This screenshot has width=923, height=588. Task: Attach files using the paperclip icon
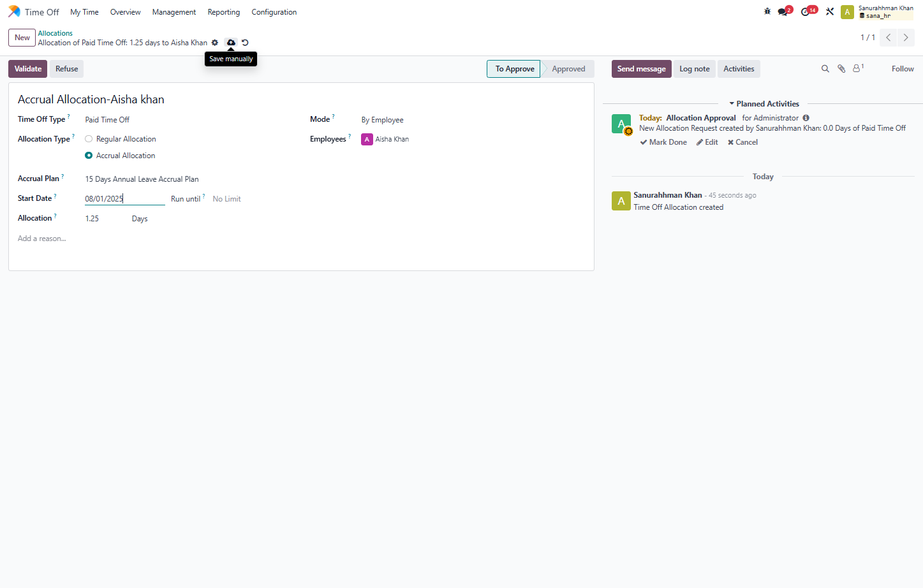pos(841,69)
